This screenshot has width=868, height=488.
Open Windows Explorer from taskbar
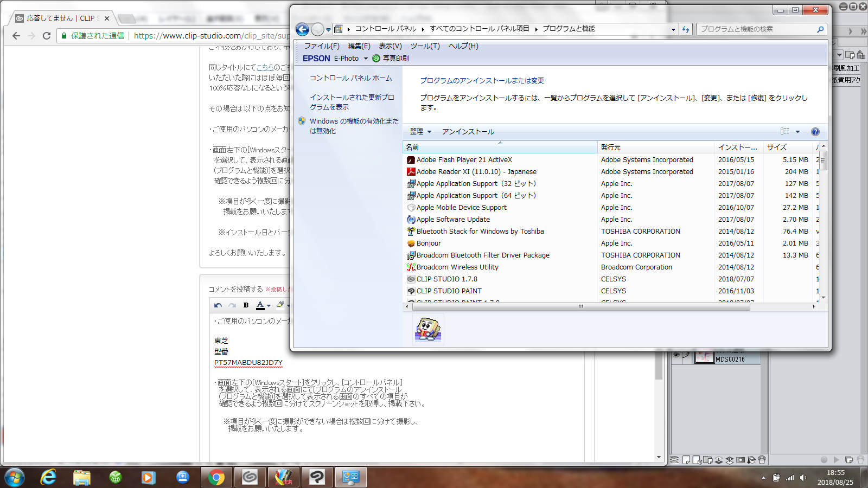coord(82,477)
